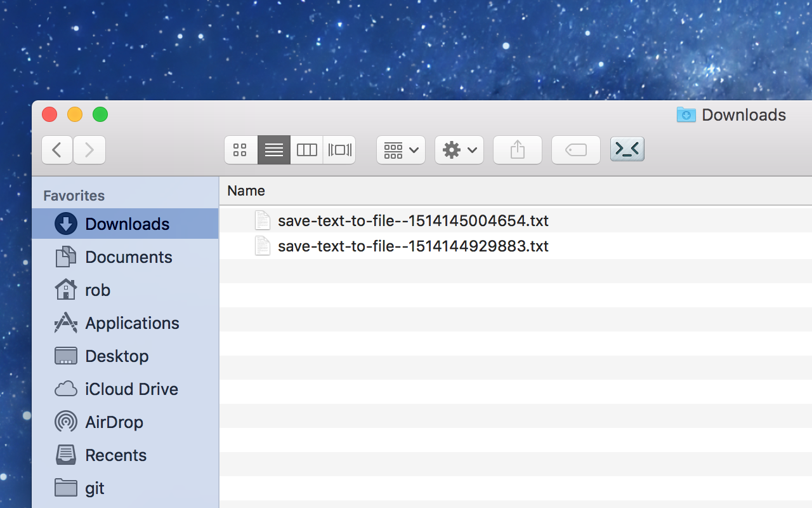Open the Documents sidebar entry

[129, 257]
